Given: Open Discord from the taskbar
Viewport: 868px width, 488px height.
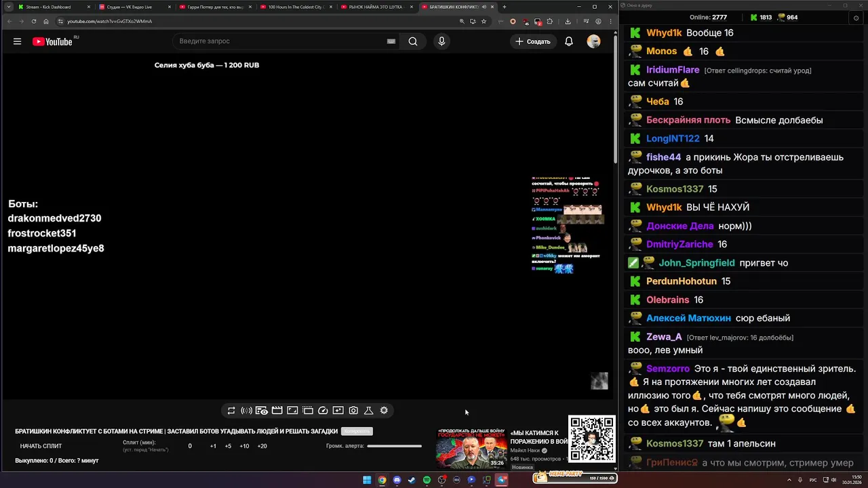Looking at the screenshot, I should [x=397, y=480].
